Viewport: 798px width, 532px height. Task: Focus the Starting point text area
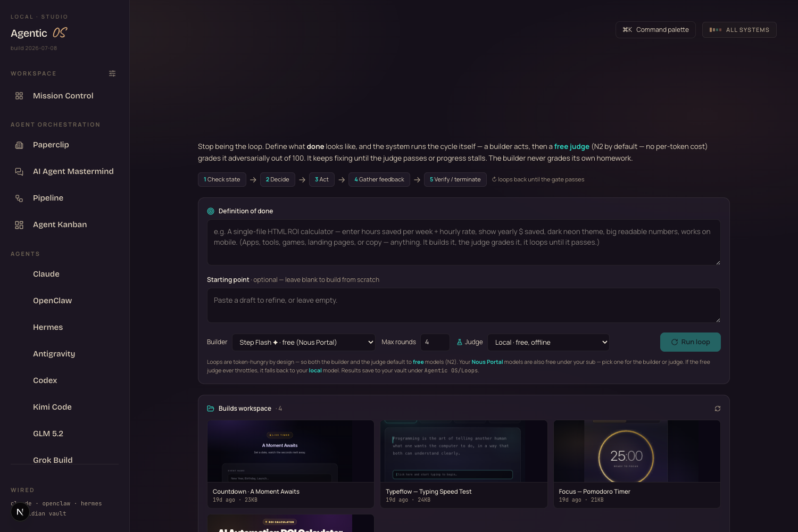click(464, 305)
